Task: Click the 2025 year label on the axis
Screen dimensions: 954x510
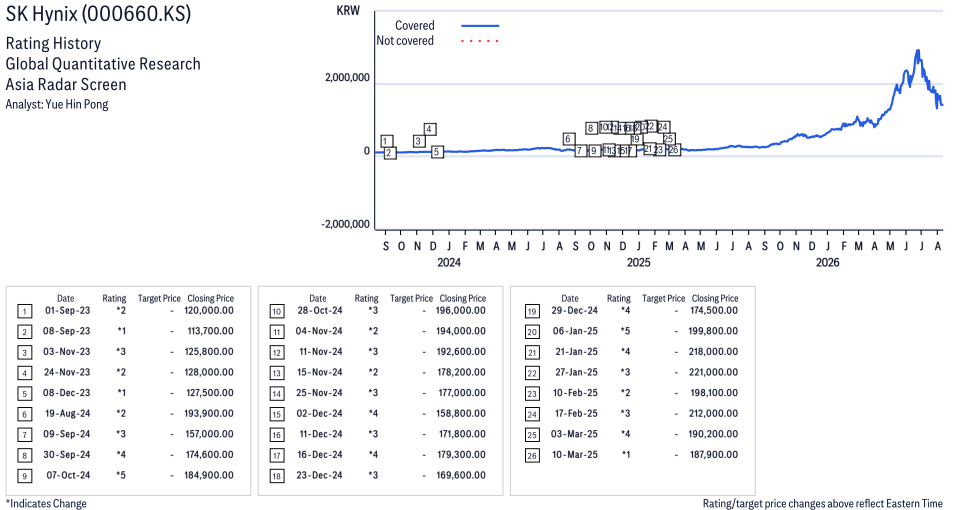Action: 638,262
